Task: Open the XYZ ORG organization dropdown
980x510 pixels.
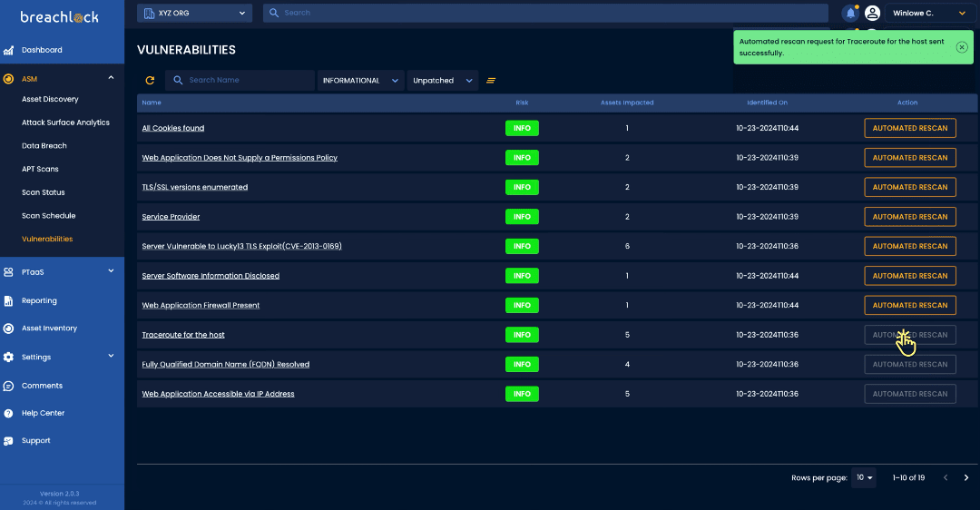Action: [194, 13]
